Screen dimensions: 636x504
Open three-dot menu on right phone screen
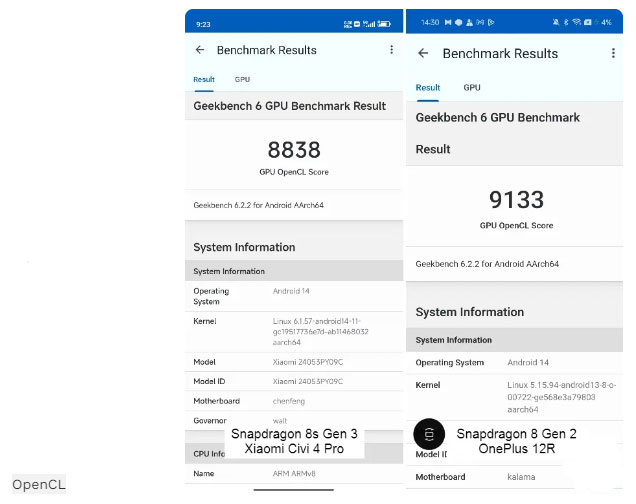click(x=613, y=53)
